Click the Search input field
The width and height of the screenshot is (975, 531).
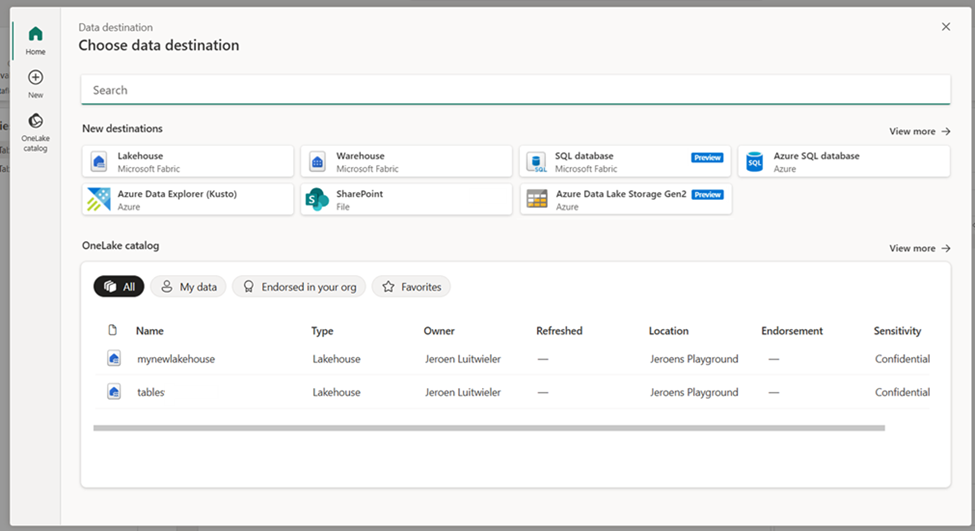(x=515, y=90)
